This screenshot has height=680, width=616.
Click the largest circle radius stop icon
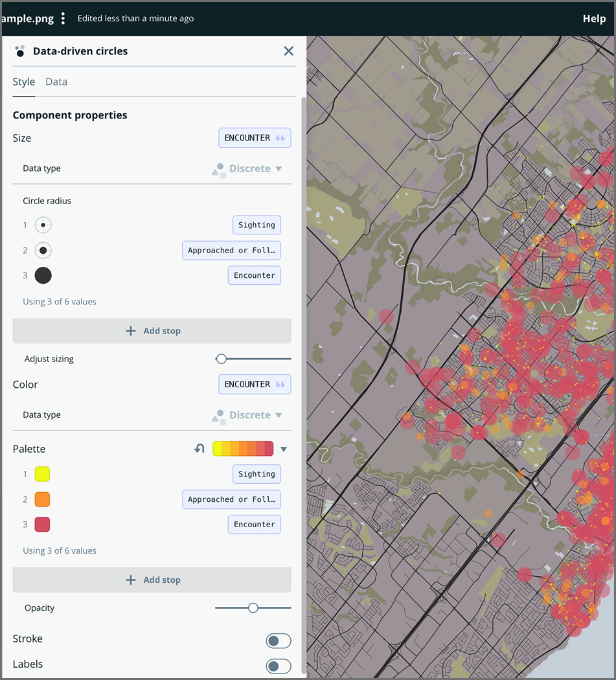pos(43,275)
